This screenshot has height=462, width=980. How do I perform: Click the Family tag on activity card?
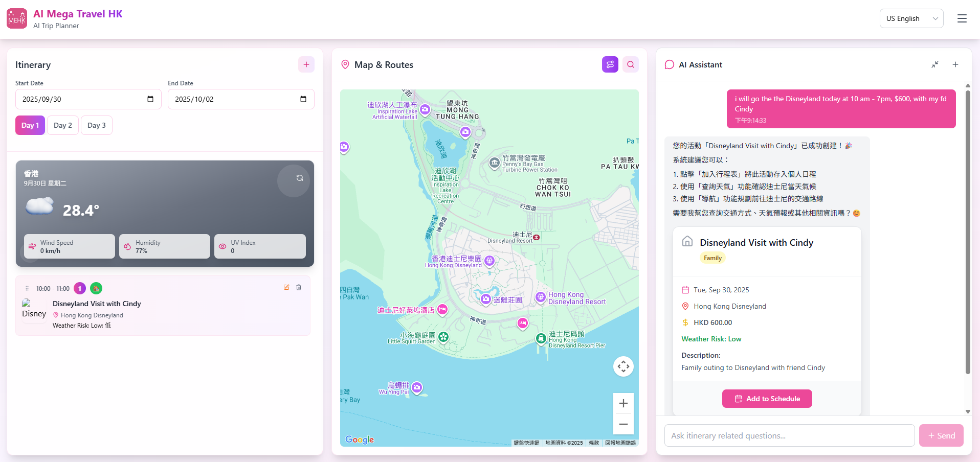tap(712, 258)
